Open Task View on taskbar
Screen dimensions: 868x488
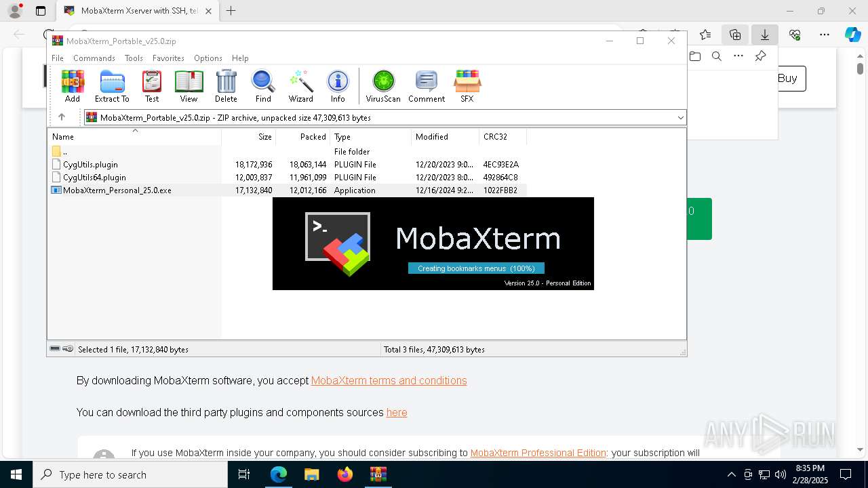click(244, 474)
